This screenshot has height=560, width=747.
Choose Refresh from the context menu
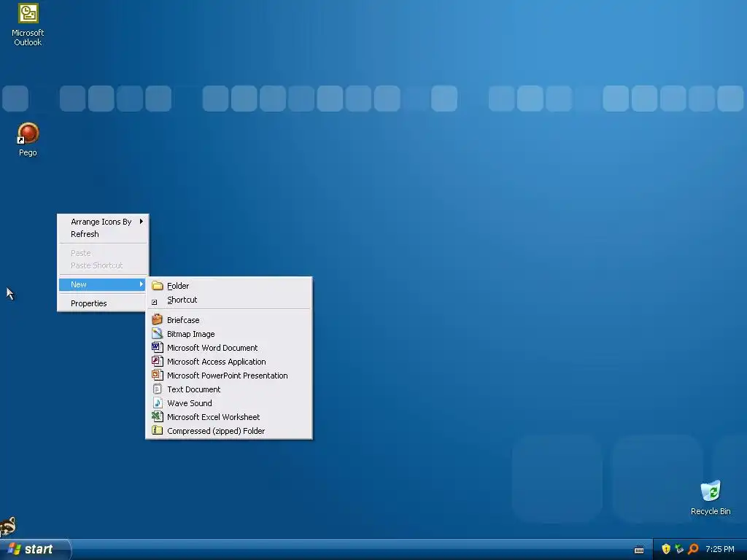coord(103,234)
